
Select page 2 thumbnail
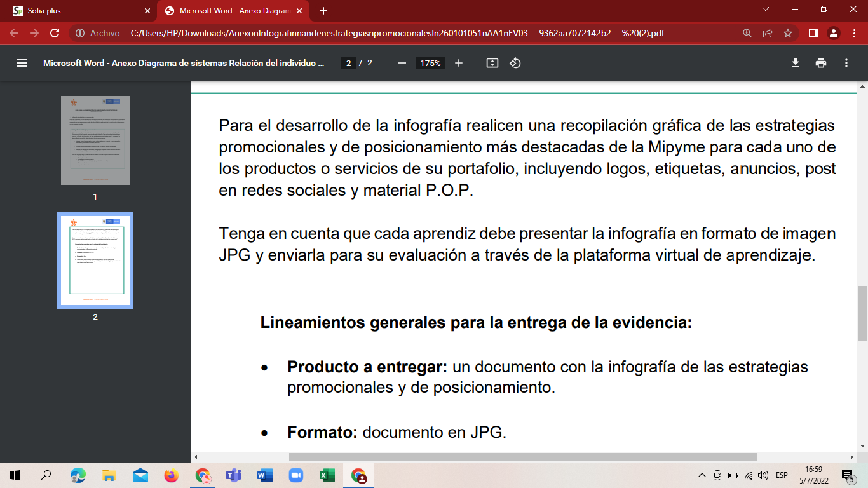pyautogui.click(x=95, y=261)
